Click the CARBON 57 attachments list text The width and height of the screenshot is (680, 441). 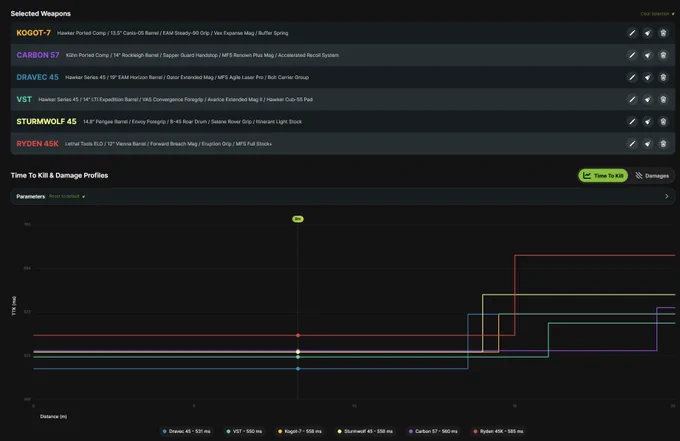[x=202, y=55]
